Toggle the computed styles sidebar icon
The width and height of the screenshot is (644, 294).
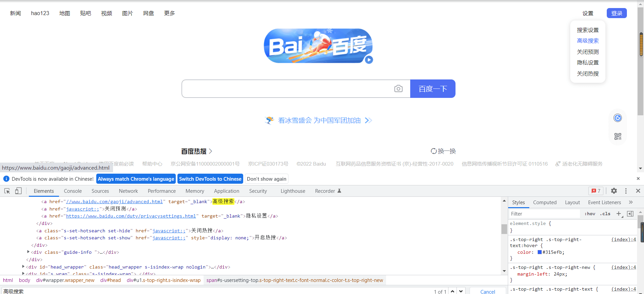(x=630, y=214)
